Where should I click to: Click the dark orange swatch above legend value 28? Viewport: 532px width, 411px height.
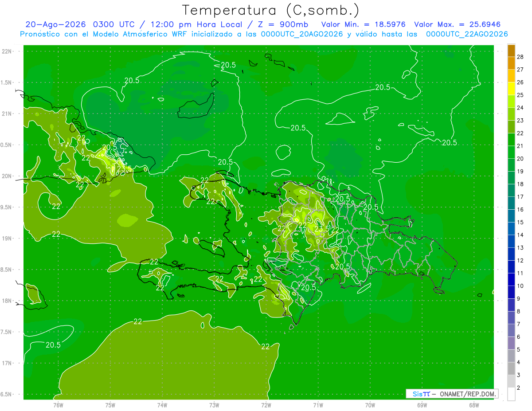point(511,51)
